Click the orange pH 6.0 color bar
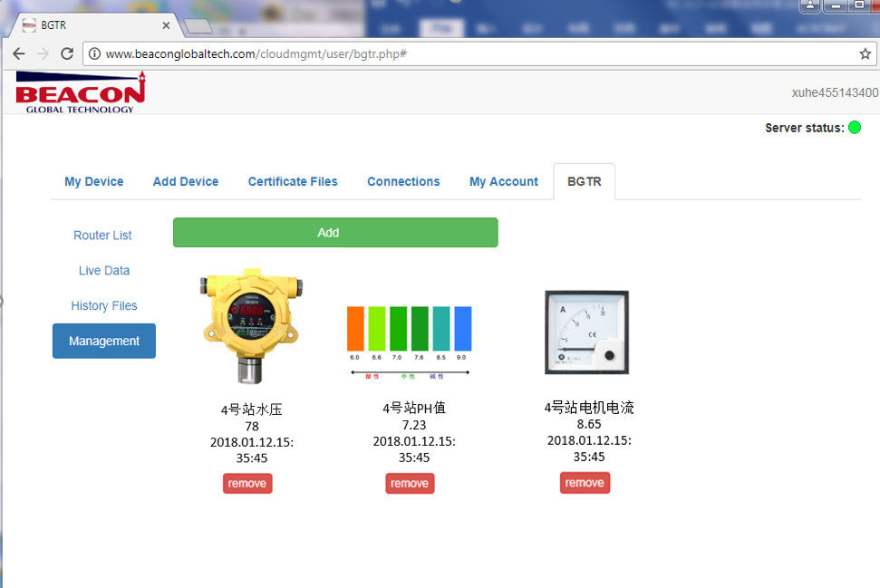This screenshot has height=588, width=880. click(x=355, y=328)
